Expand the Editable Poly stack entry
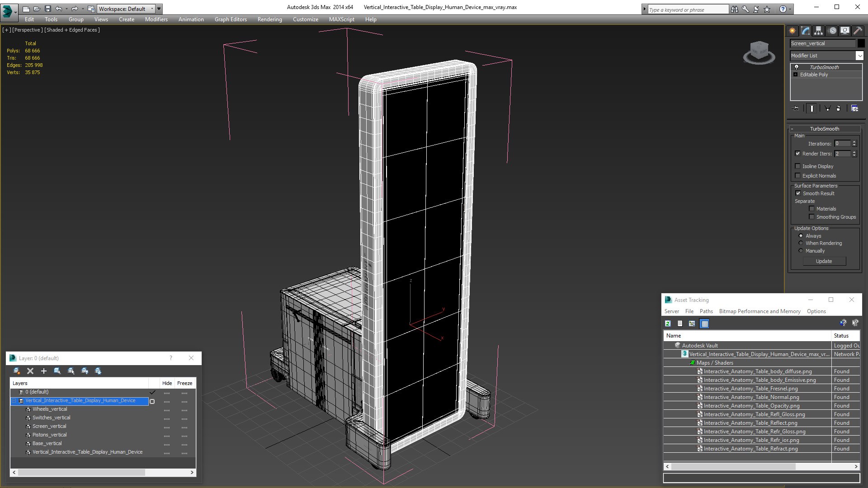Viewport: 868px width, 488px height. click(795, 75)
